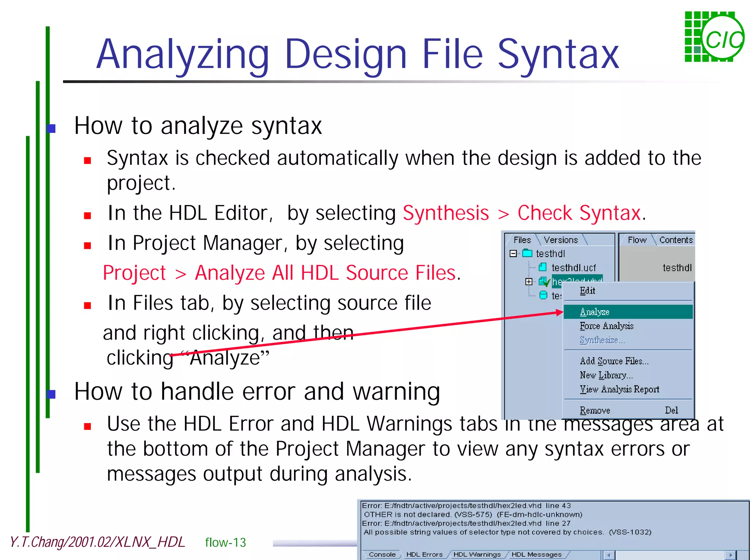
Task: Collapse the testhdl project tree node
Action: (513, 254)
